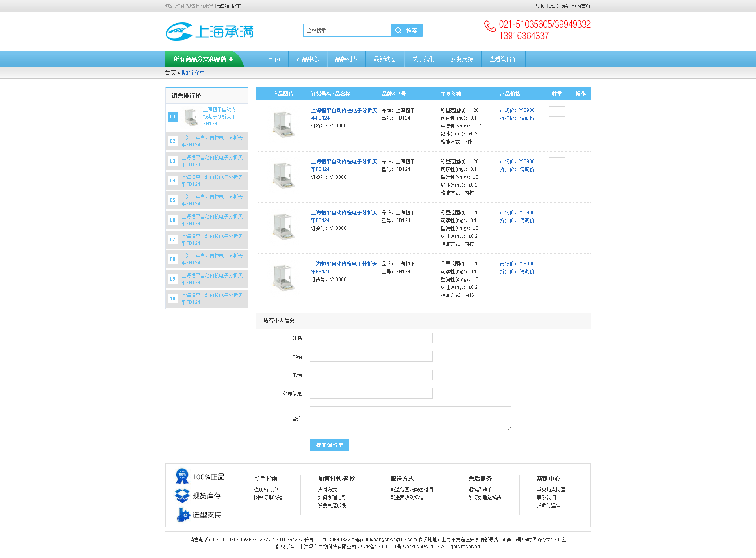Go to the 品牌列表 navigation tab
This screenshot has height=558, width=756.
pyautogui.click(x=346, y=59)
